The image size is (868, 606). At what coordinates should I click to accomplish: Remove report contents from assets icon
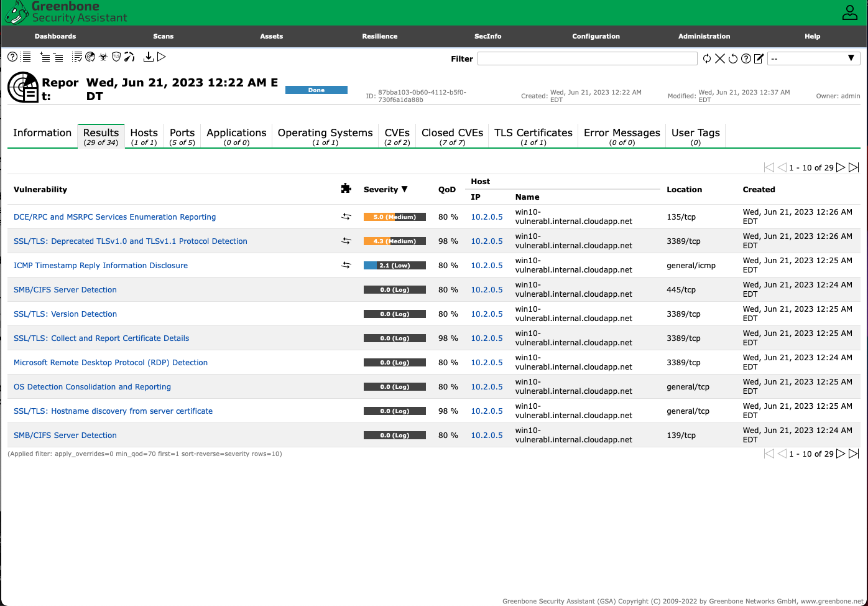(x=58, y=57)
